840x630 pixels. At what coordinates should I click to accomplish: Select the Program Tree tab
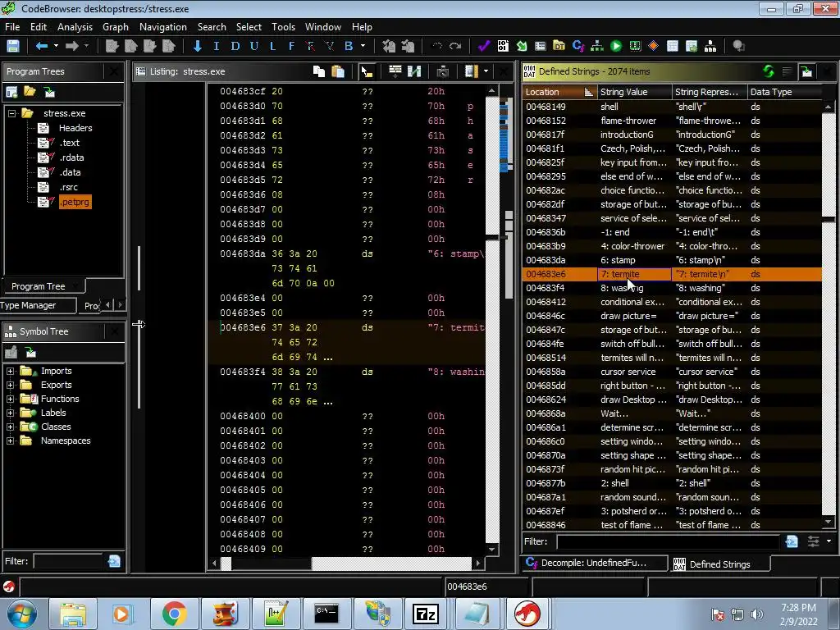click(44, 286)
